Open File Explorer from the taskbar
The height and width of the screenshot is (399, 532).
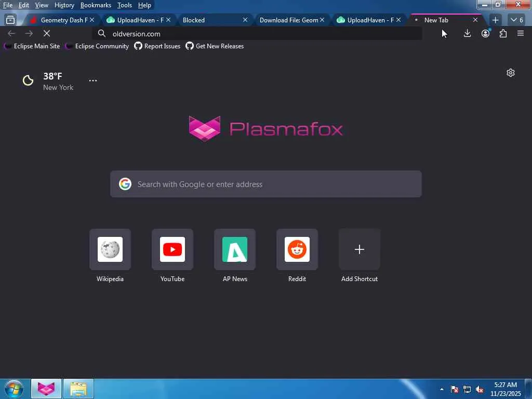pyautogui.click(x=78, y=389)
